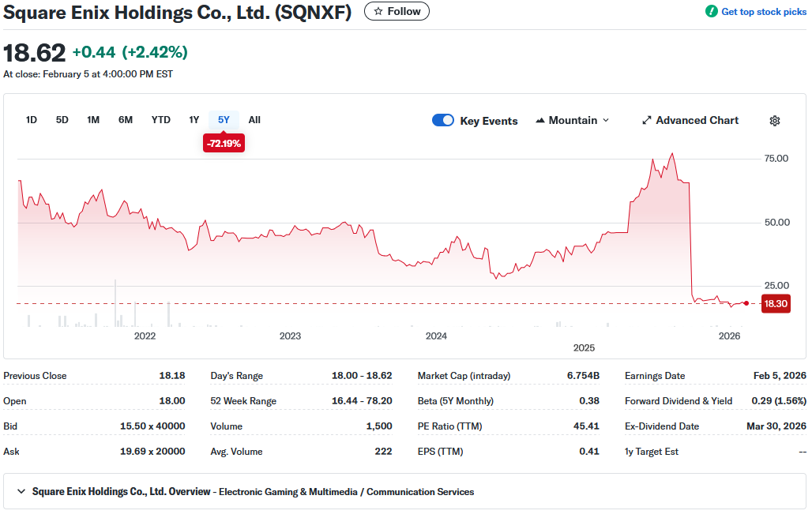This screenshot has width=812, height=518.
Task: Open the Mountain chart type dropdown
Action: click(573, 121)
